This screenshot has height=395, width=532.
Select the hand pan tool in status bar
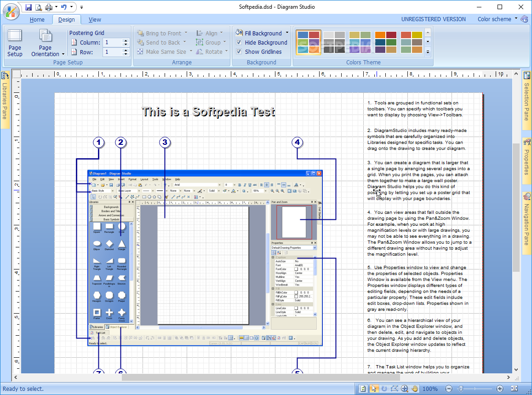tap(415, 389)
